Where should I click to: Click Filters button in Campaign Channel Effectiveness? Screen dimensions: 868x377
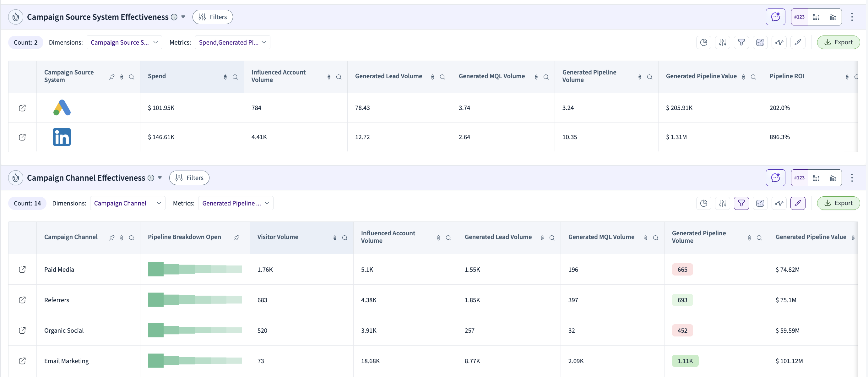(x=189, y=178)
